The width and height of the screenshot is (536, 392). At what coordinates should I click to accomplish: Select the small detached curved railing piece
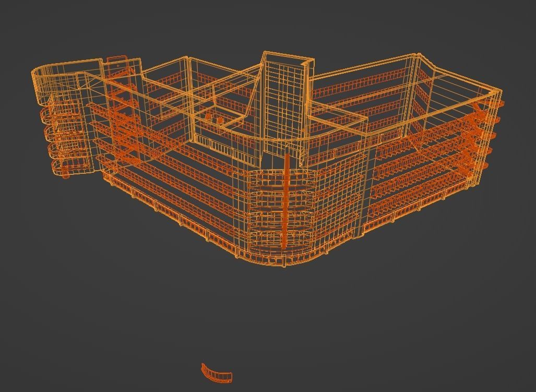[x=217, y=373]
